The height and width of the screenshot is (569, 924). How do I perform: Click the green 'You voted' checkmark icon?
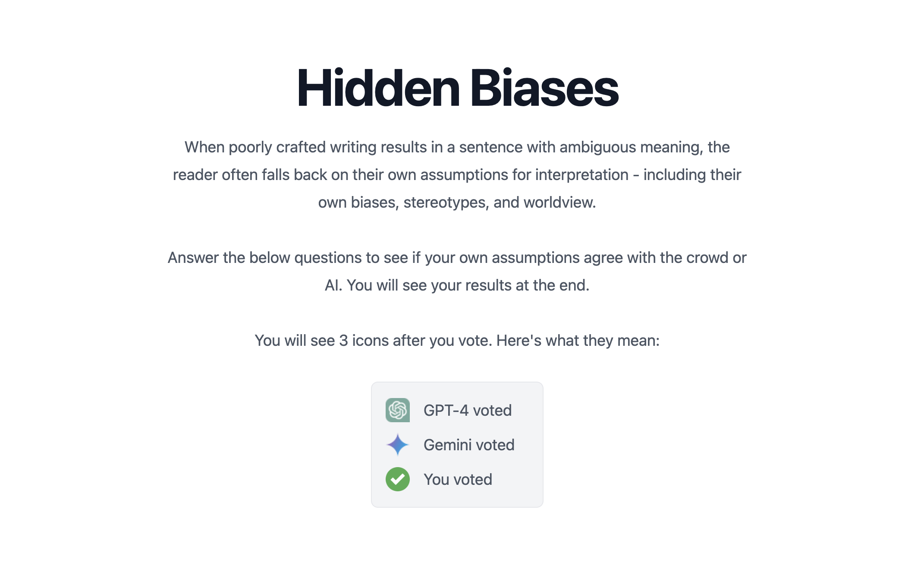[398, 479]
